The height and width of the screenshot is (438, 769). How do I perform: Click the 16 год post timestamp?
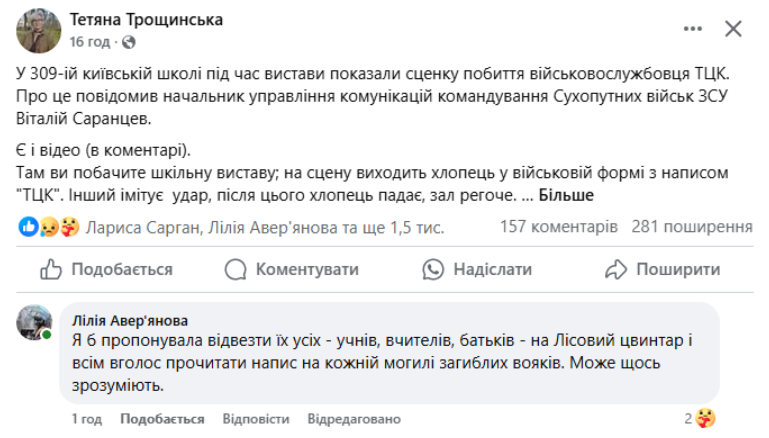(x=90, y=42)
